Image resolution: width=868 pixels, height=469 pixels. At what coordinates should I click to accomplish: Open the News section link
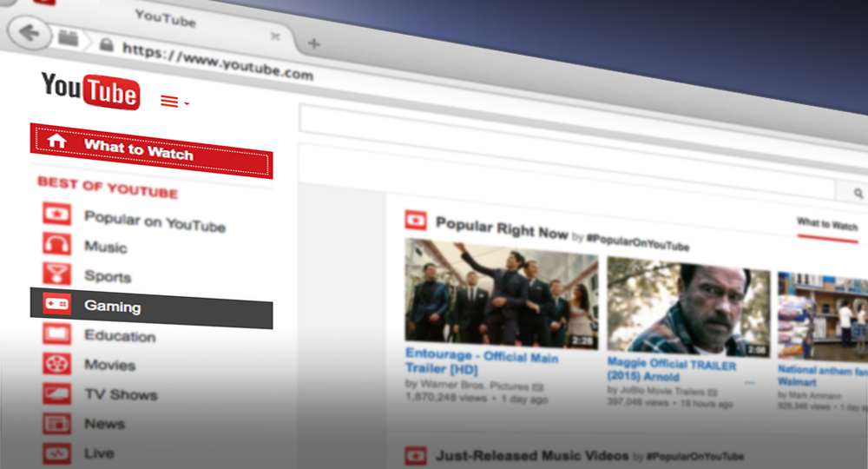pyautogui.click(x=104, y=424)
